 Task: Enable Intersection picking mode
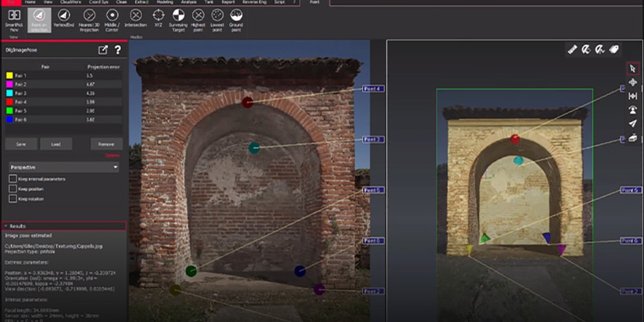(136, 19)
